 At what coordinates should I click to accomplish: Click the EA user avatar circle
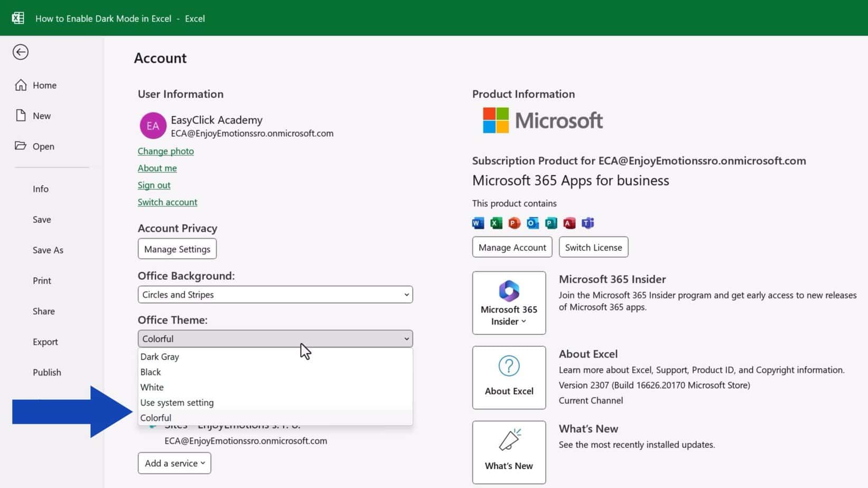tap(153, 125)
